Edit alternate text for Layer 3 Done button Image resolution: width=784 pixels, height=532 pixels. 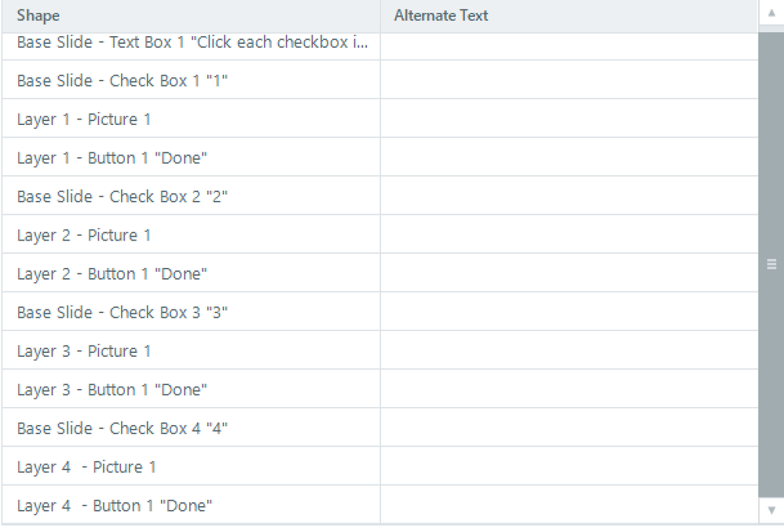point(569,390)
